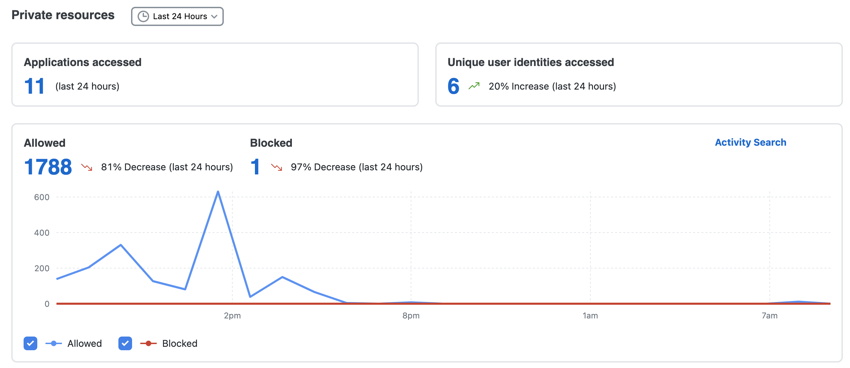The height and width of the screenshot is (368, 850).
Task: Click the 7am marker on time axis
Action: pos(769,316)
